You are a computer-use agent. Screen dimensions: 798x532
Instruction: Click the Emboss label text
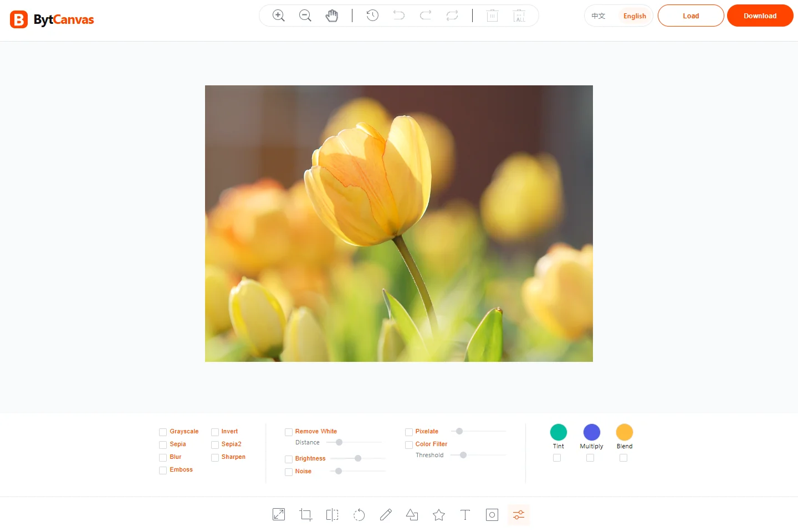tap(181, 469)
